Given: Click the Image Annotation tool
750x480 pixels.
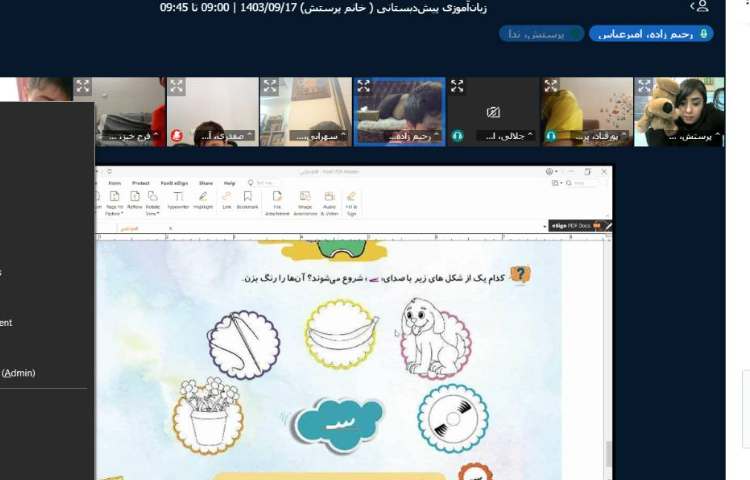Looking at the screenshot, I should coord(305,203).
